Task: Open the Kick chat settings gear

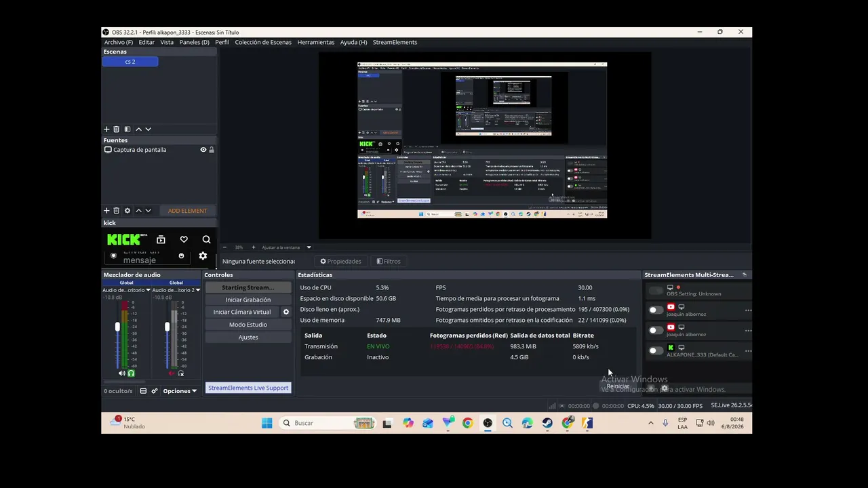Action: tap(203, 256)
